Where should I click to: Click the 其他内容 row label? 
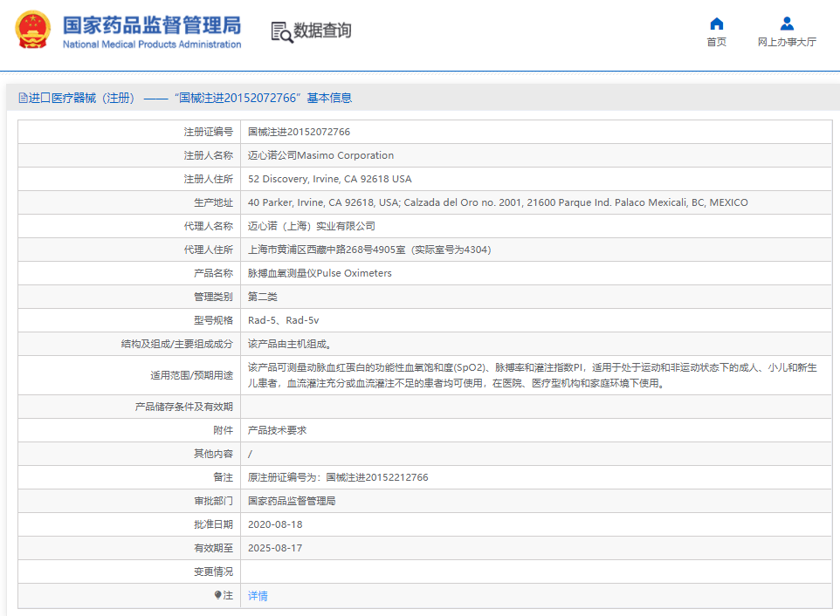pos(213,454)
